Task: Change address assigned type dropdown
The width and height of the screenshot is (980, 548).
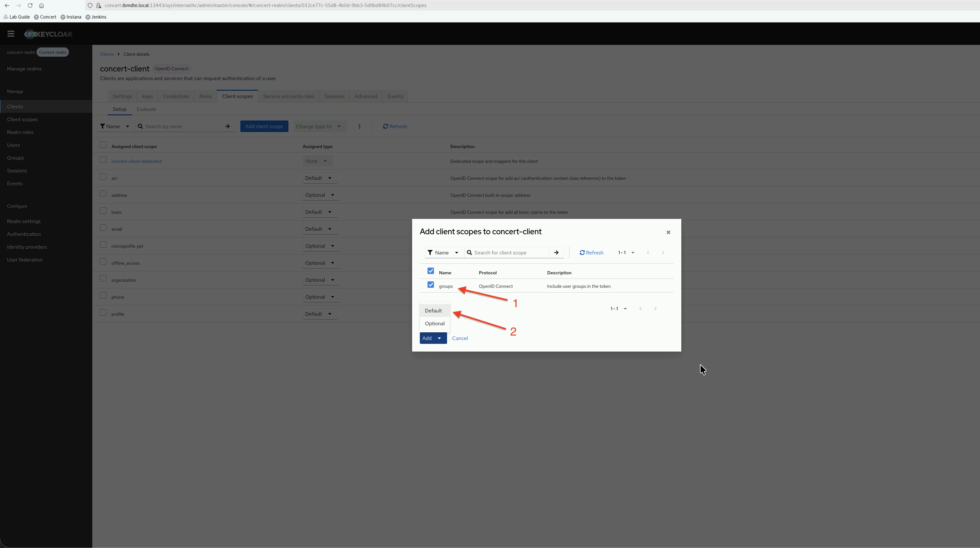Action: pyautogui.click(x=321, y=195)
